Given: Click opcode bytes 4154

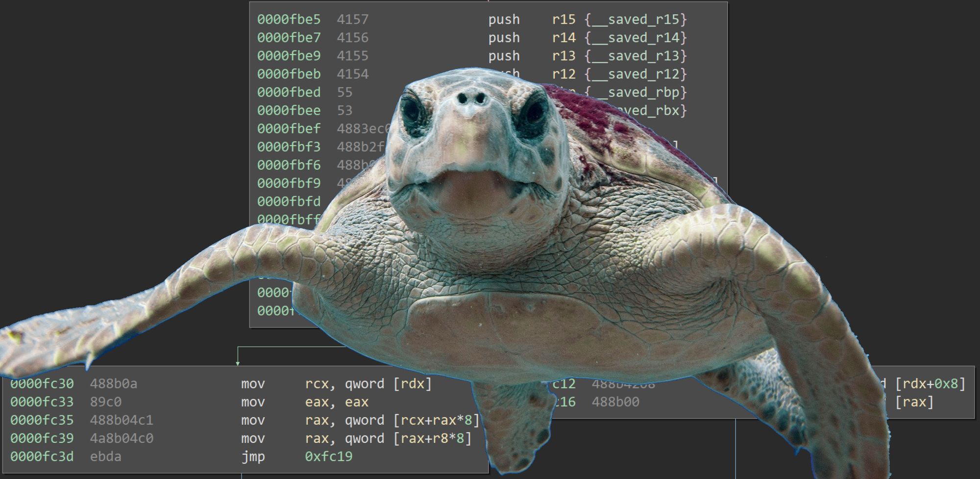Looking at the screenshot, I should 352,74.
